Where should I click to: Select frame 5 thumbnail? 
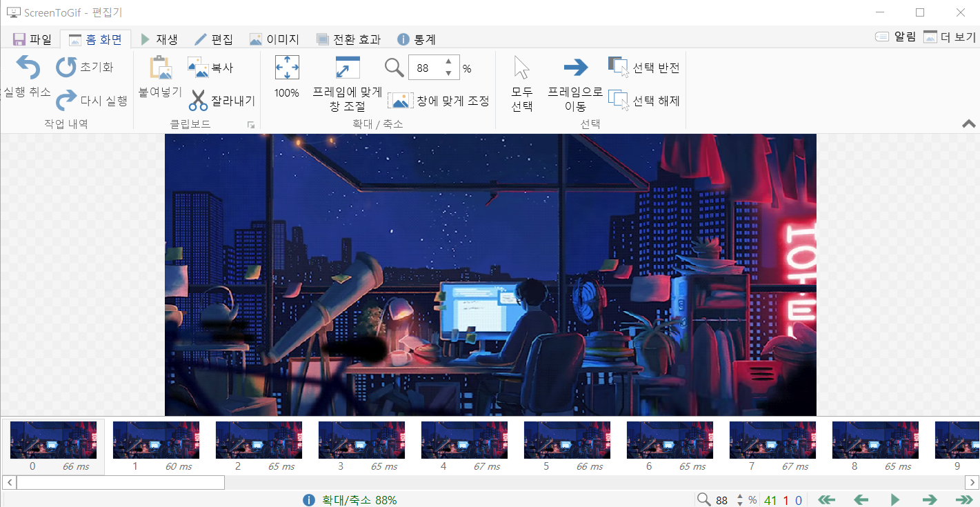point(567,440)
